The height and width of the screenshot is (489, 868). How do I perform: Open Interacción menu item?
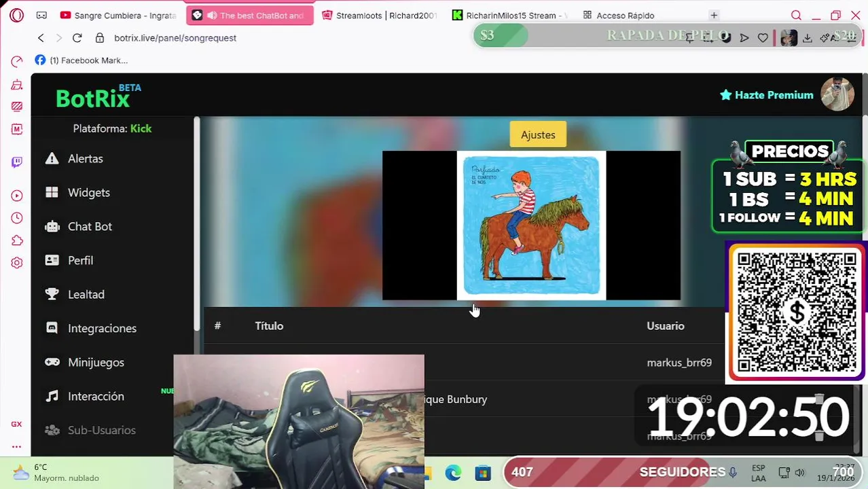[x=96, y=396]
